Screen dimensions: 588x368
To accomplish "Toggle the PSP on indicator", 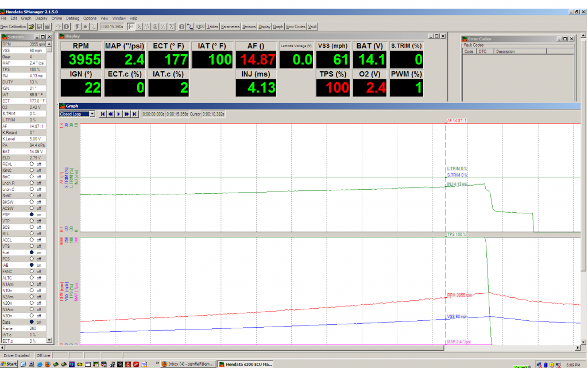I will pos(32,214).
